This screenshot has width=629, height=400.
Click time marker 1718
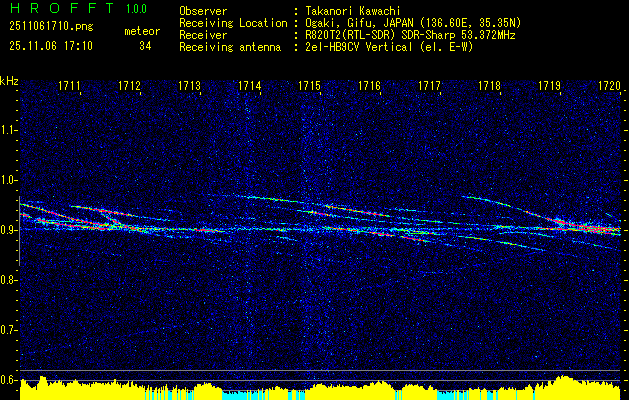(x=489, y=86)
